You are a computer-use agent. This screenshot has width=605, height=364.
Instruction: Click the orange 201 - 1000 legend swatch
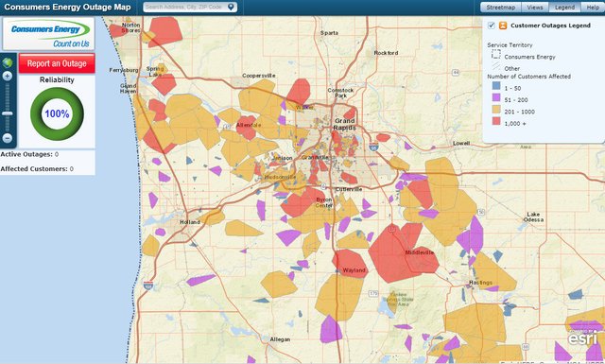[x=496, y=110]
